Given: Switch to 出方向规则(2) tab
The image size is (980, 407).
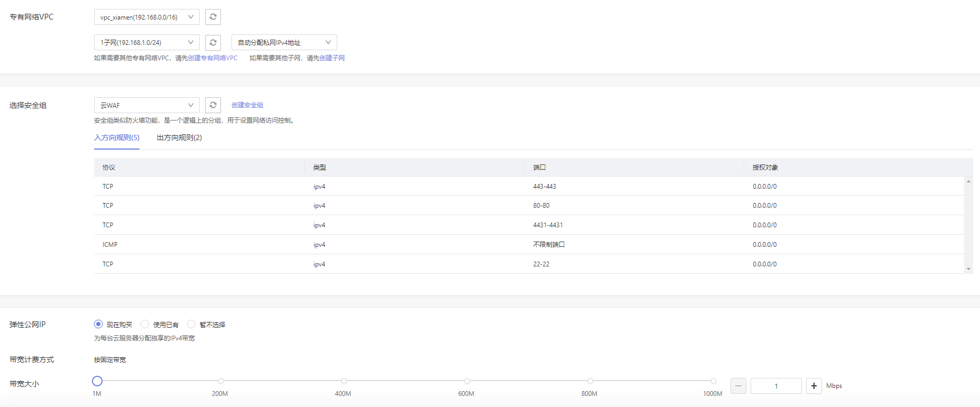Looking at the screenshot, I should pos(179,137).
